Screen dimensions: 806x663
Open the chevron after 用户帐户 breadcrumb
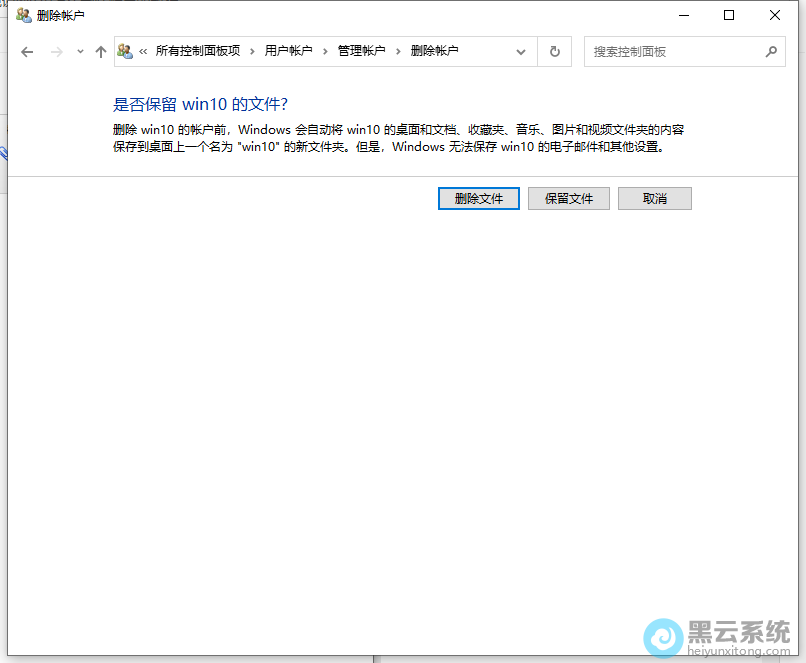(x=325, y=51)
